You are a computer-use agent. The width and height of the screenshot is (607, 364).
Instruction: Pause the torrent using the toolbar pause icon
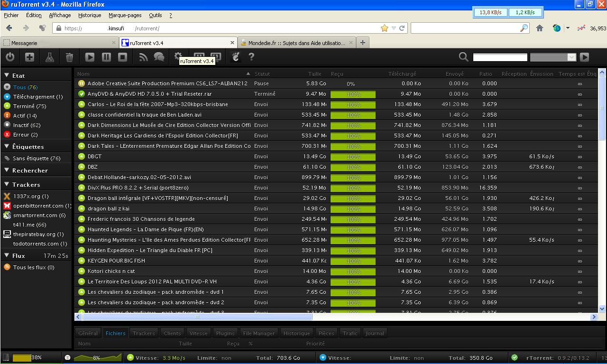tap(106, 57)
